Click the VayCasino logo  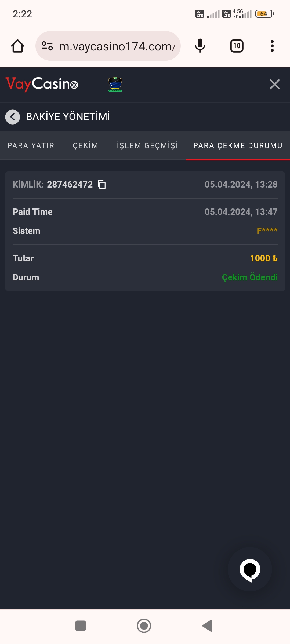[x=42, y=84]
